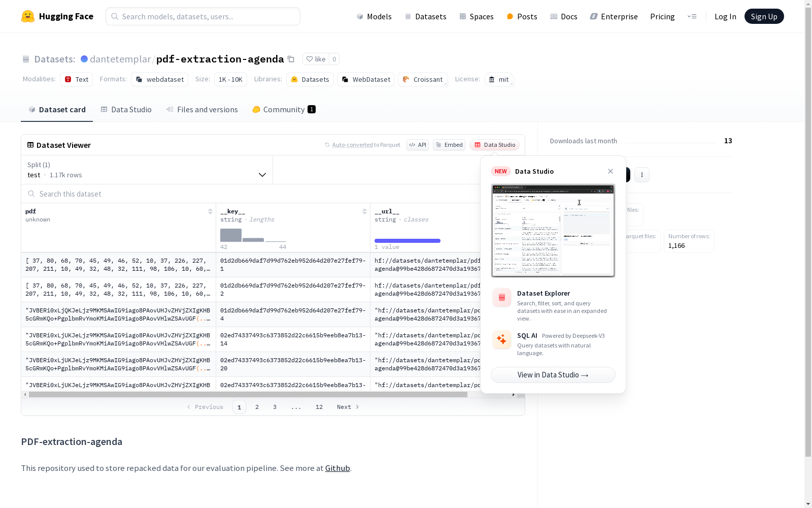
Task: Open the Models page
Action: click(x=374, y=16)
